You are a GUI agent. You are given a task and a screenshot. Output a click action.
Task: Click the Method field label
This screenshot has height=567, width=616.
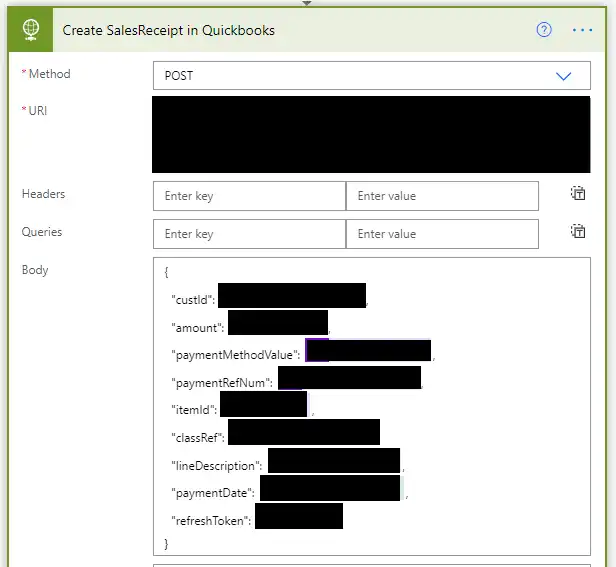(50, 74)
